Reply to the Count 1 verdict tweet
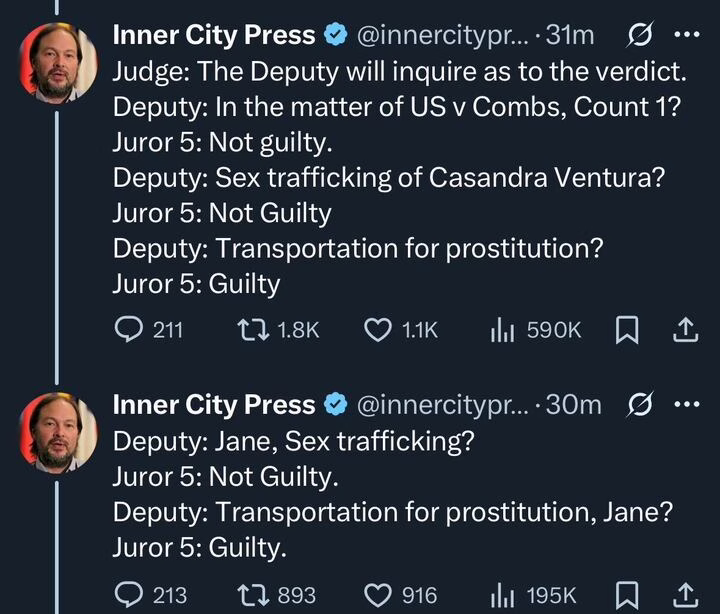 (x=129, y=330)
